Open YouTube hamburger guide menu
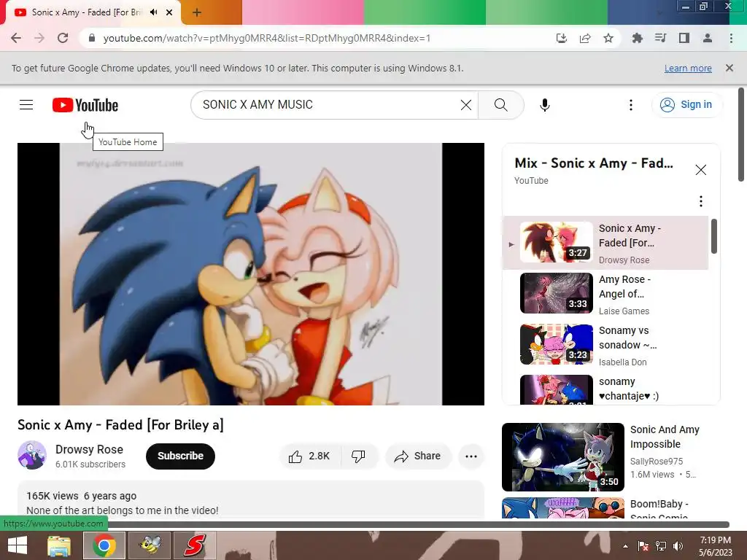Screen dimensions: 747x560 (26, 105)
